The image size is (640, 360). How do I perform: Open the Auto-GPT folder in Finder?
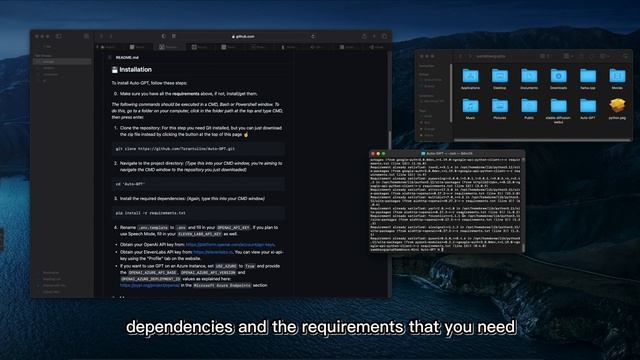(588, 109)
